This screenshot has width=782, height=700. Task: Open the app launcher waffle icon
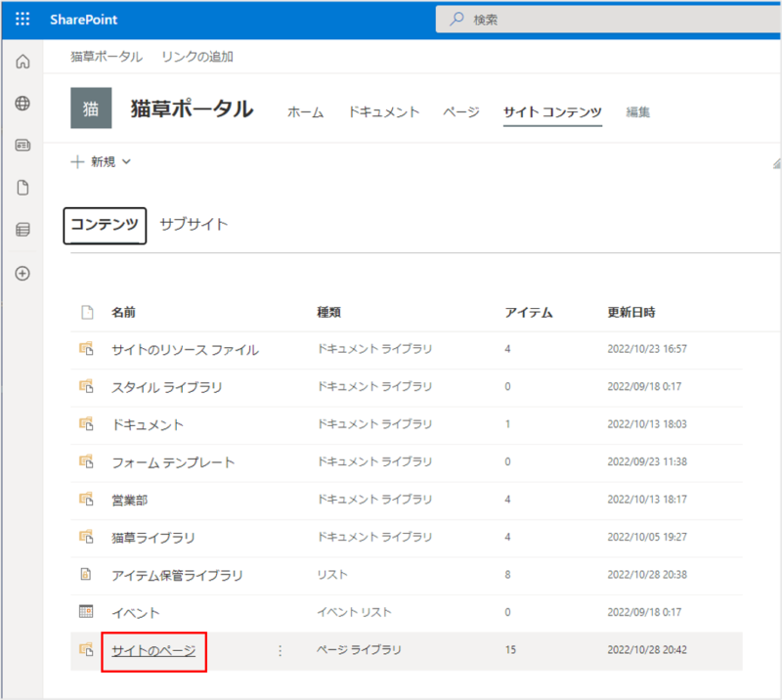[22, 20]
